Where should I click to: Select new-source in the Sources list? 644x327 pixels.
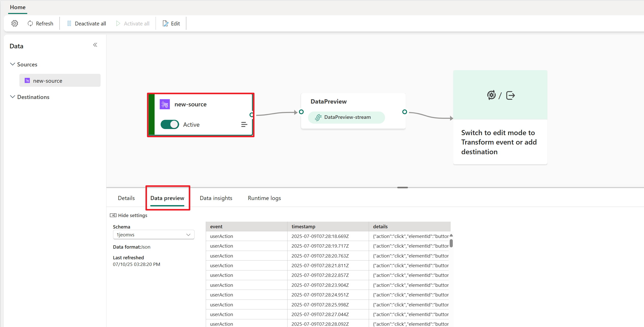tap(60, 81)
